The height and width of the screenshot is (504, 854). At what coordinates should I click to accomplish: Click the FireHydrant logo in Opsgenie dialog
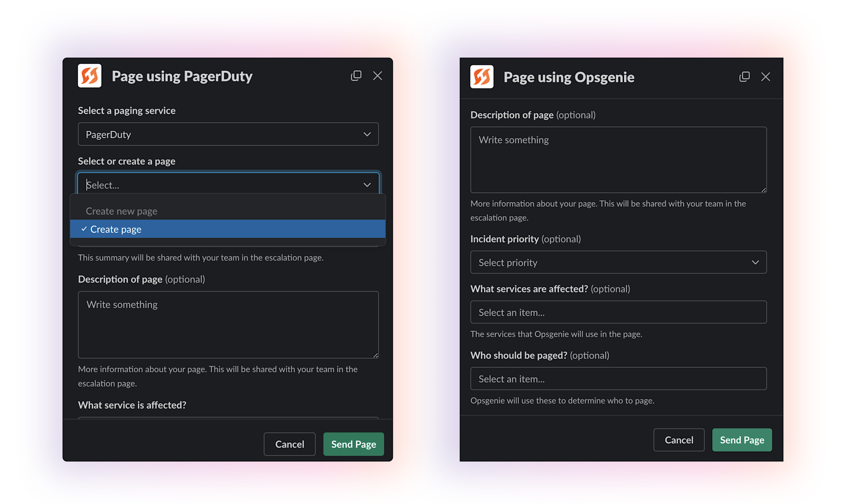point(482,77)
